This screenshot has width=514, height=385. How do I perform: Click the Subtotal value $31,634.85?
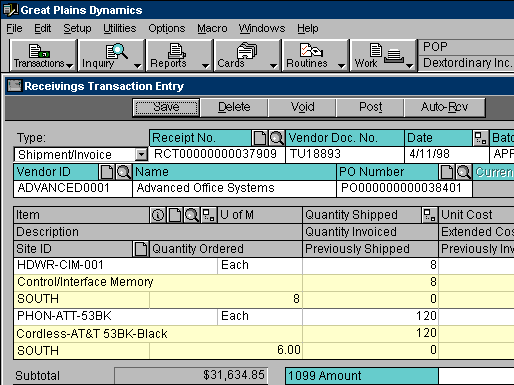191,375
